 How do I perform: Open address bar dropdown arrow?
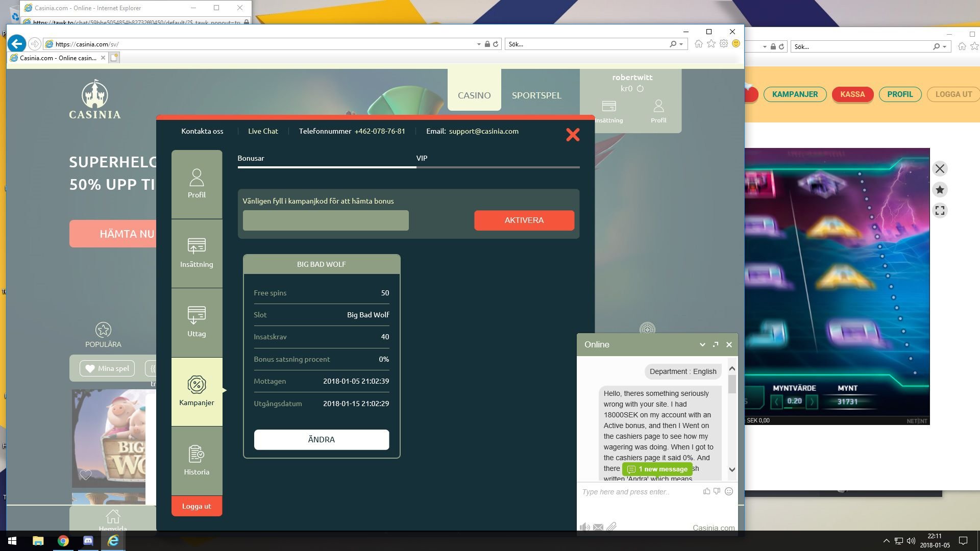point(479,44)
